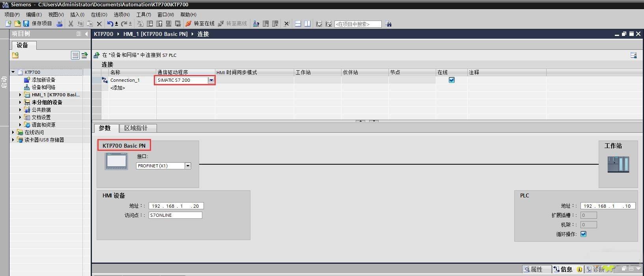Image resolution: width=644 pixels, height=276 pixels.
Task: Expand the 读卡器/USB 存储器 node
Action: (x=13, y=140)
